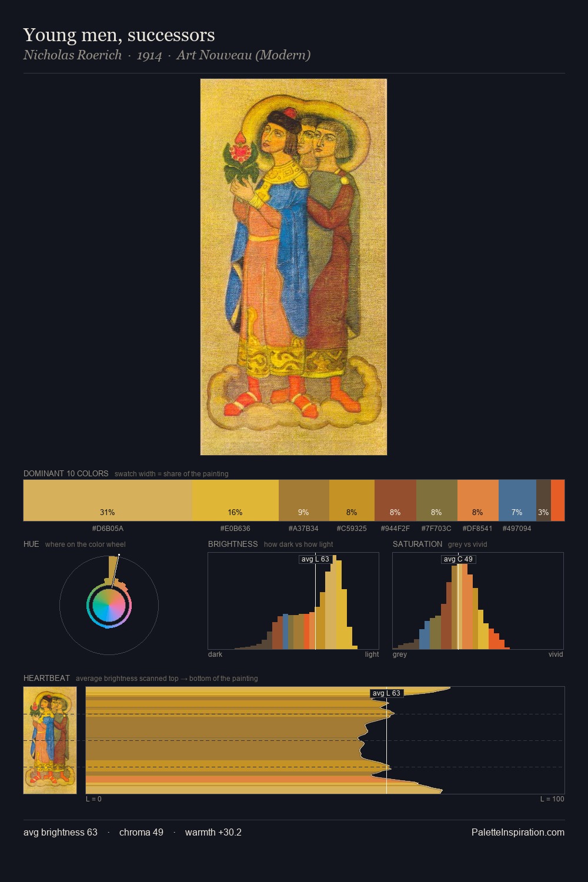Click hex code #DF8541 label
This screenshot has width=588, height=882.
(x=477, y=529)
